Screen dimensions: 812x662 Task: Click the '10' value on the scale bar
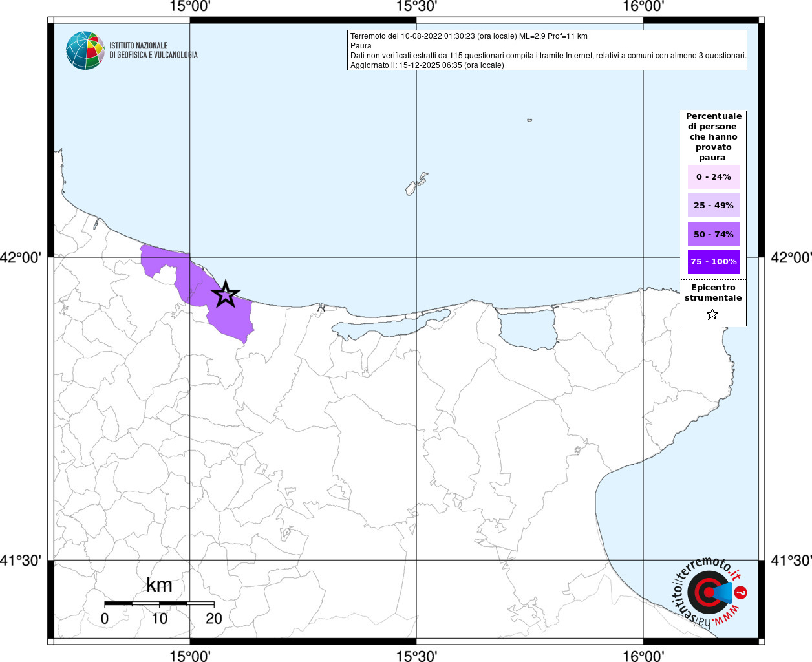coord(159,618)
